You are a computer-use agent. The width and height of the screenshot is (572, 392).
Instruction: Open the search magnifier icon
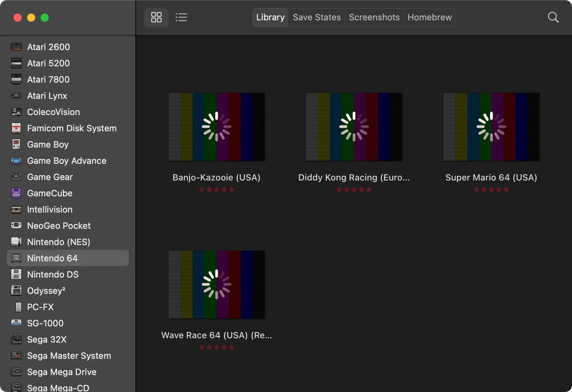tap(553, 17)
